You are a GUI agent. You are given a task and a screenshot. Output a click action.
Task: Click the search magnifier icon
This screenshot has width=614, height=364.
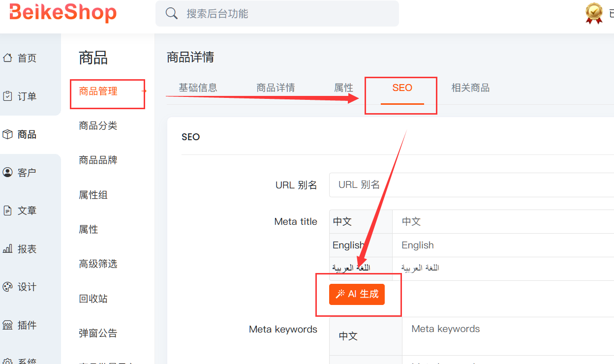click(x=172, y=14)
